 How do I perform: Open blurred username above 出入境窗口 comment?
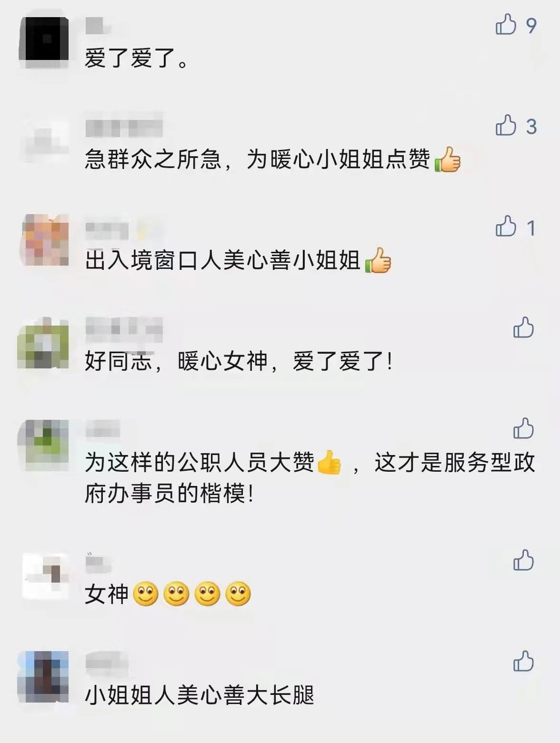point(107,229)
